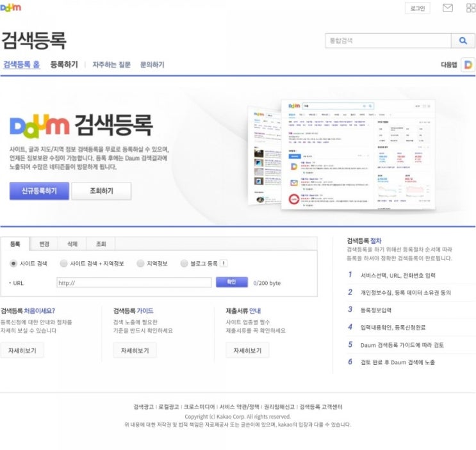Switch to the 조회 tab
This screenshot has height=450, width=476.
(101, 244)
